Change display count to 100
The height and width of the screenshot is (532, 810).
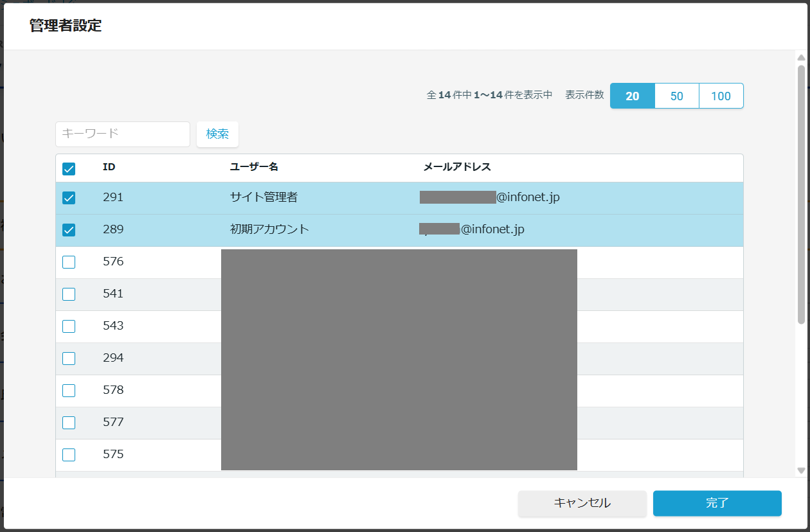point(721,96)
